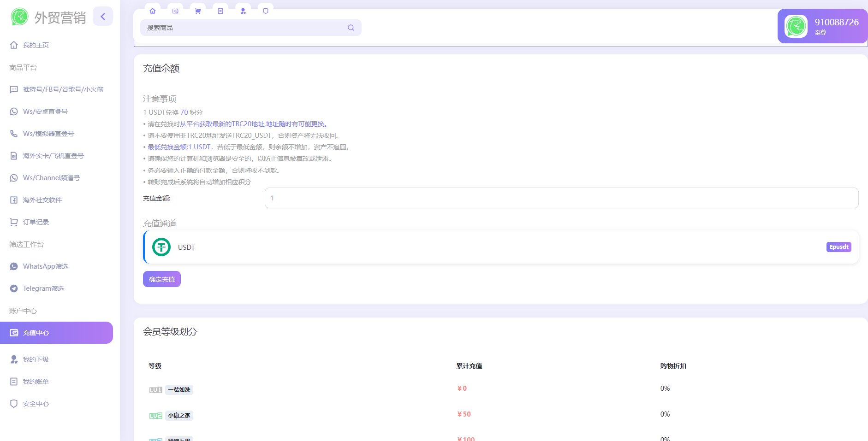This screenshot has height=441, width=868.
Task: Click the green USDT Tether logo
Action: [161, 247]
